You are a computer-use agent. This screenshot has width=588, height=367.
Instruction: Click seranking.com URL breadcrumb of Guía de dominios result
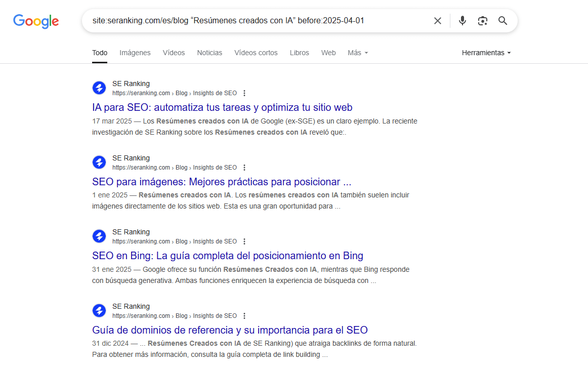point(175,316)
